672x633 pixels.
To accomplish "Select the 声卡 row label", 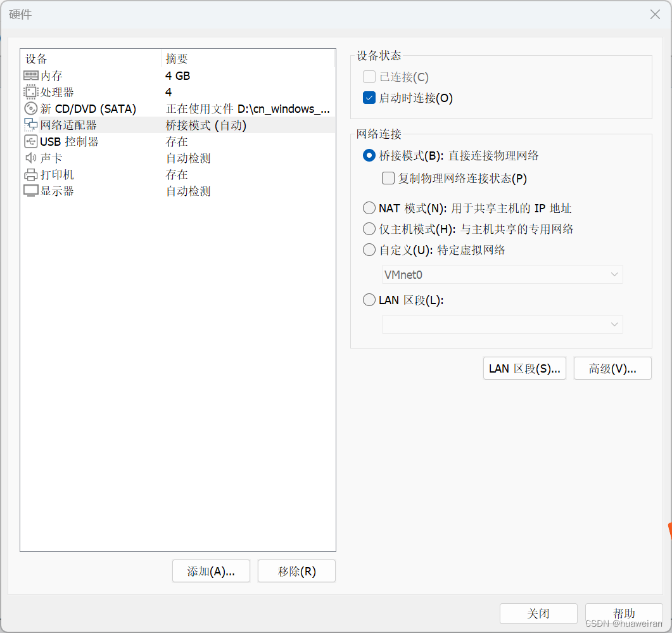I will [x=51, y=158].
